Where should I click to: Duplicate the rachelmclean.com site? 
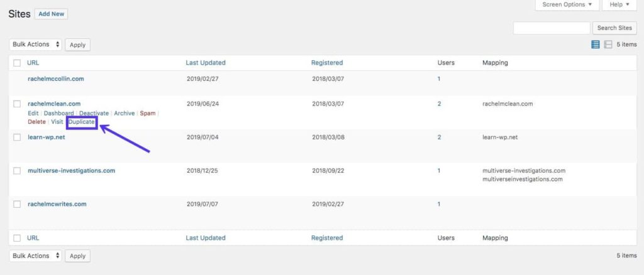(x=82, y=122)
